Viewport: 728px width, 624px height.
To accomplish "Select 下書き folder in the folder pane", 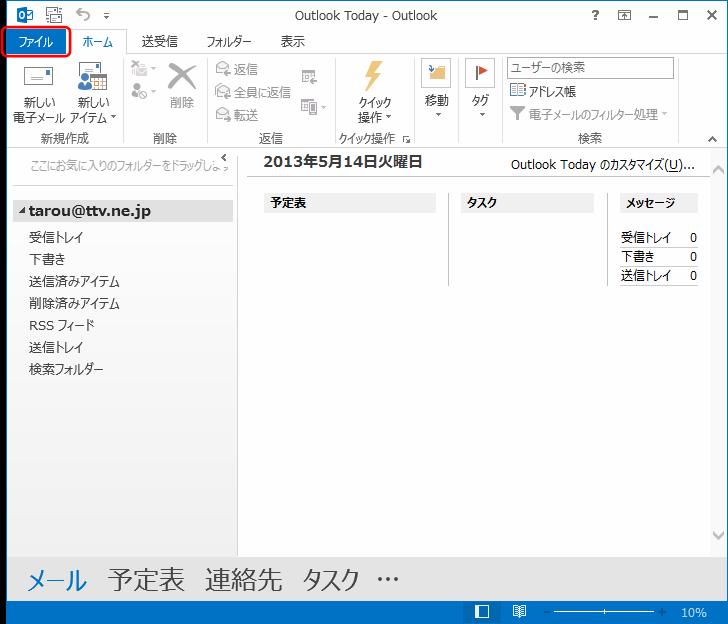I will [x=47, y=259].
